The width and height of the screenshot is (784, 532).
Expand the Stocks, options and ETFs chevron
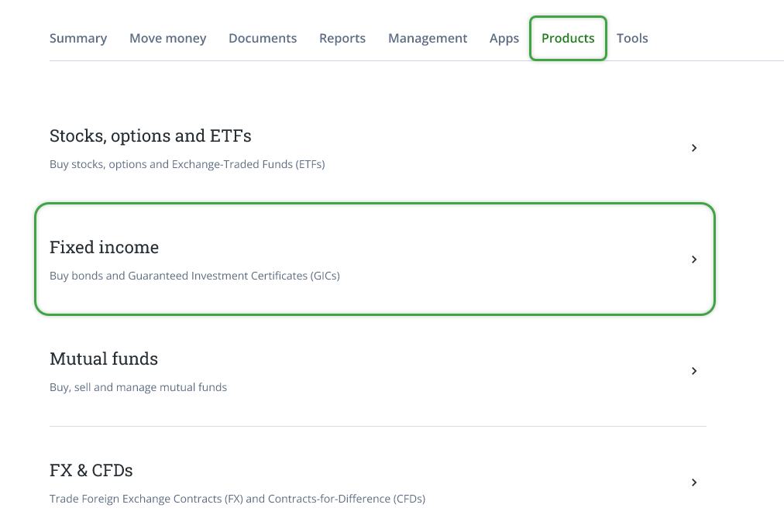pos(694,148)
